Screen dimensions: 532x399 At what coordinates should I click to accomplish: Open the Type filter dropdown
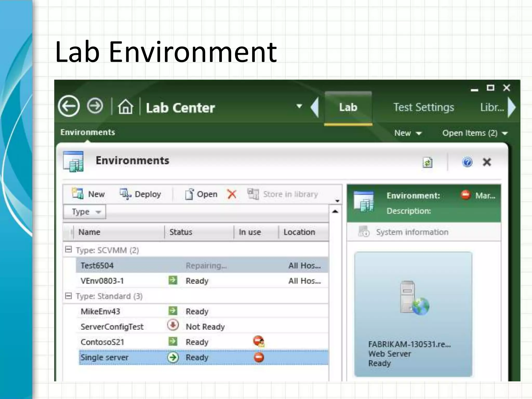point(85,212)
